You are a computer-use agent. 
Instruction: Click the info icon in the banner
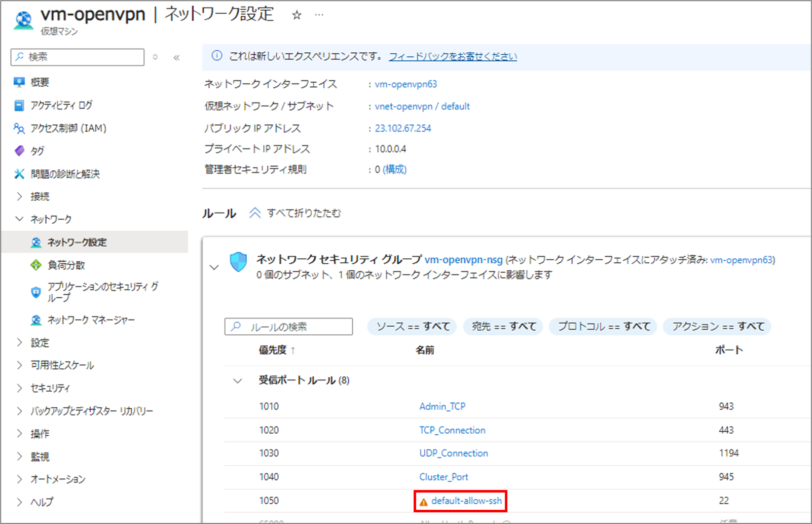[x=216, y=56]
